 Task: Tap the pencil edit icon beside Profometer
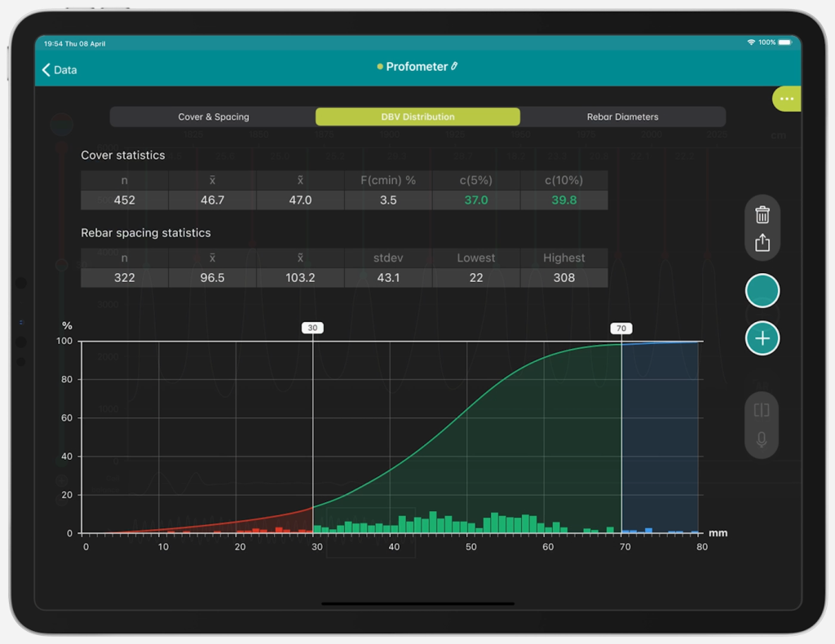click(x=454, y=66)
